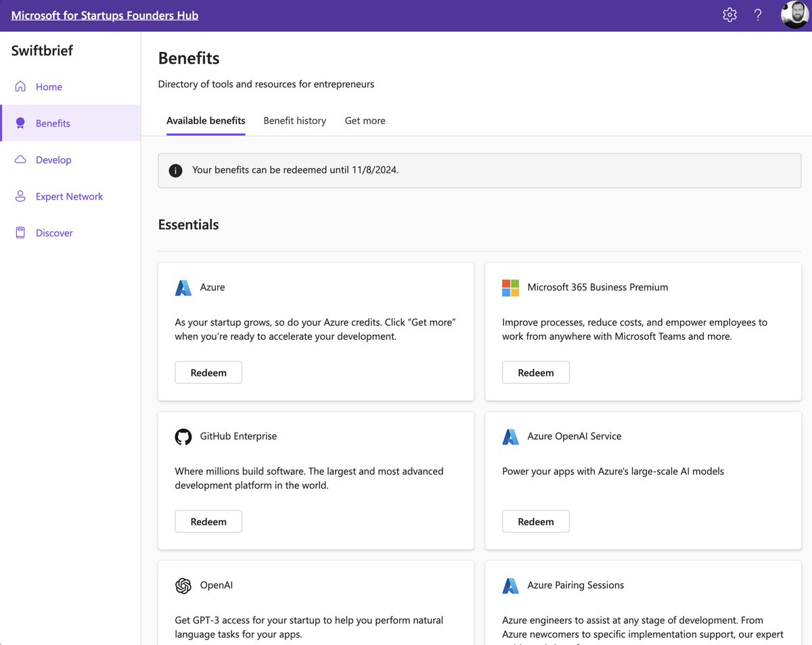Click the OpenAI card title text
Image resolution: width=812 pixels, height=645 pixels.
coord(217,585)
